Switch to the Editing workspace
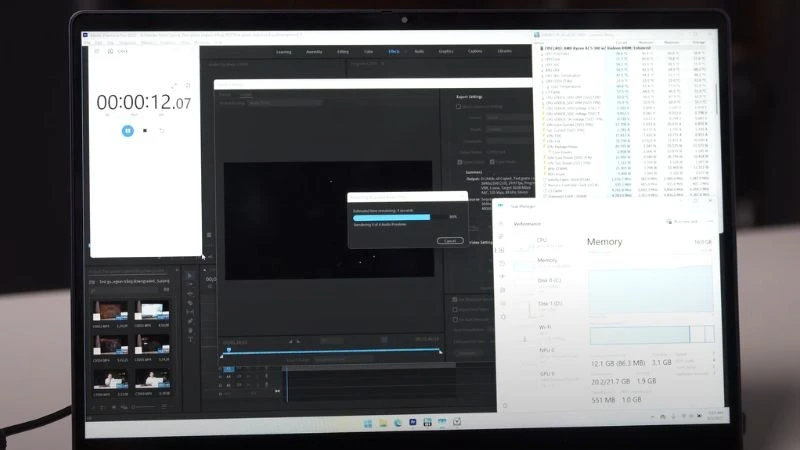Viewport: 800px width, 450px height. pyautogui.click(x=343, y=52)
